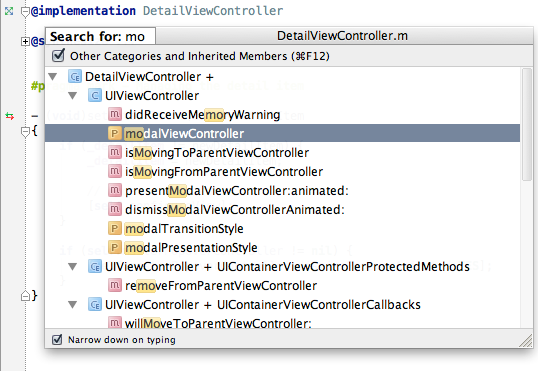Click the category icon beside UIContainerViewControllerProtectedMethods

tap(95, 266)
